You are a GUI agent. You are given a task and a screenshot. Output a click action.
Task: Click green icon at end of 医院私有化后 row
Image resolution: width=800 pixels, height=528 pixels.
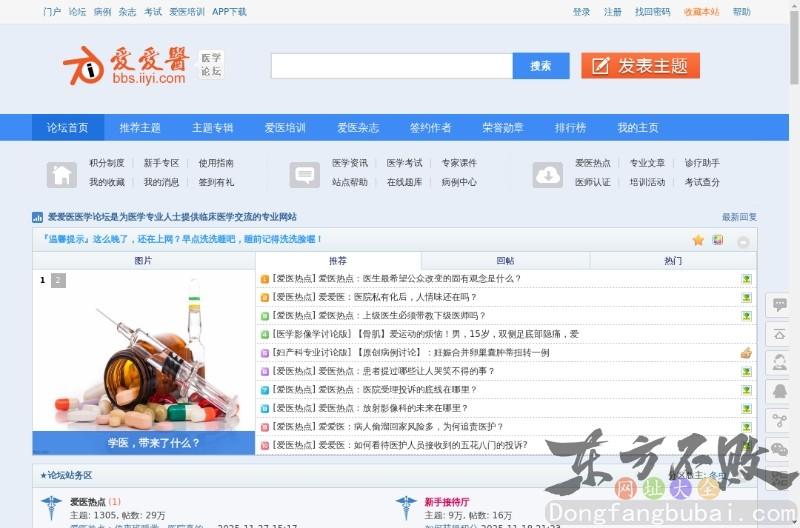coord(746,297)
